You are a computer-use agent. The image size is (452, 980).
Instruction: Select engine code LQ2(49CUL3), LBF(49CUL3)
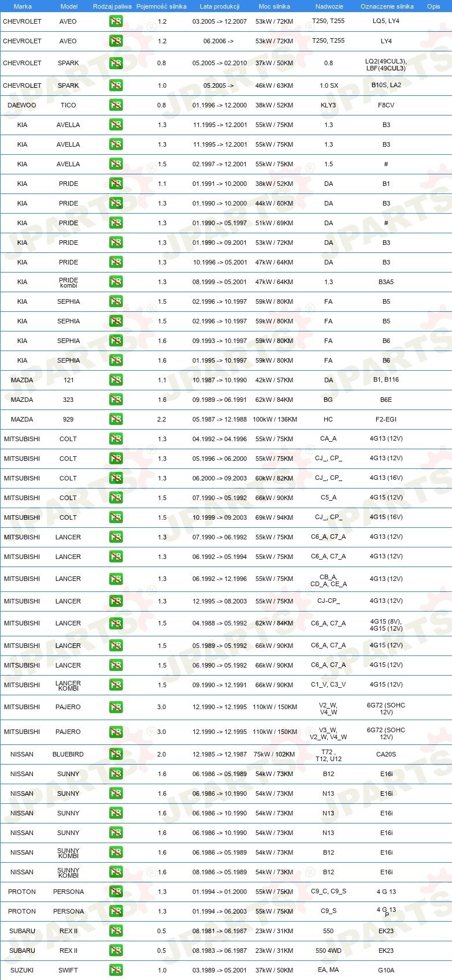click(386, 65)
